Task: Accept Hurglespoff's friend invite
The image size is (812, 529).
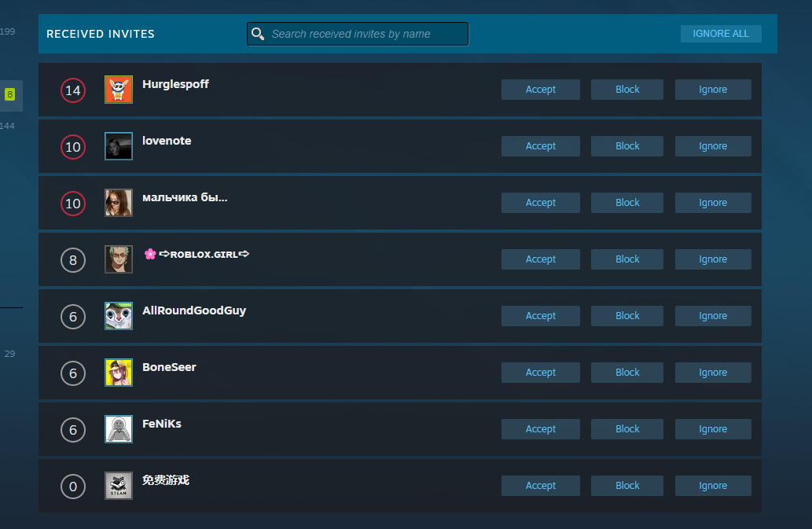Action: 541,90
